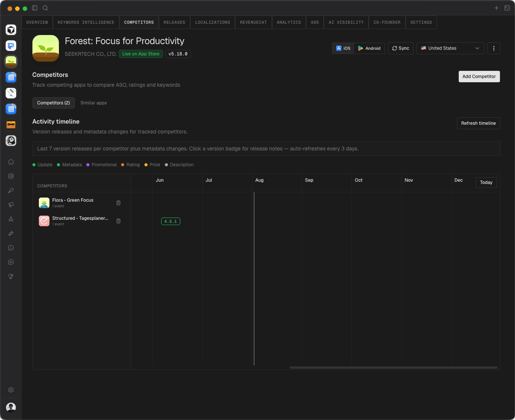
Task: Click the Forest app logo image
Action: pos(46,48)
